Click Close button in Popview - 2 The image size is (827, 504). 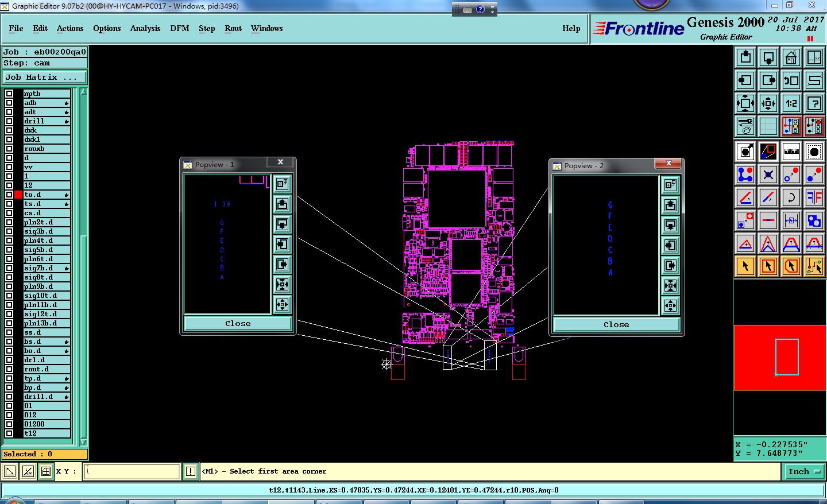click(x=616, y=325)
